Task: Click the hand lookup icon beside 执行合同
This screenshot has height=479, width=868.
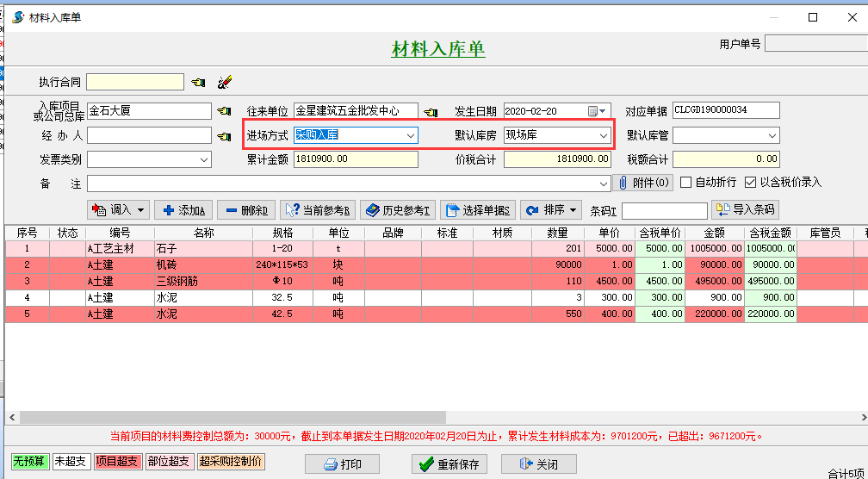Action: tap(199, 83)
